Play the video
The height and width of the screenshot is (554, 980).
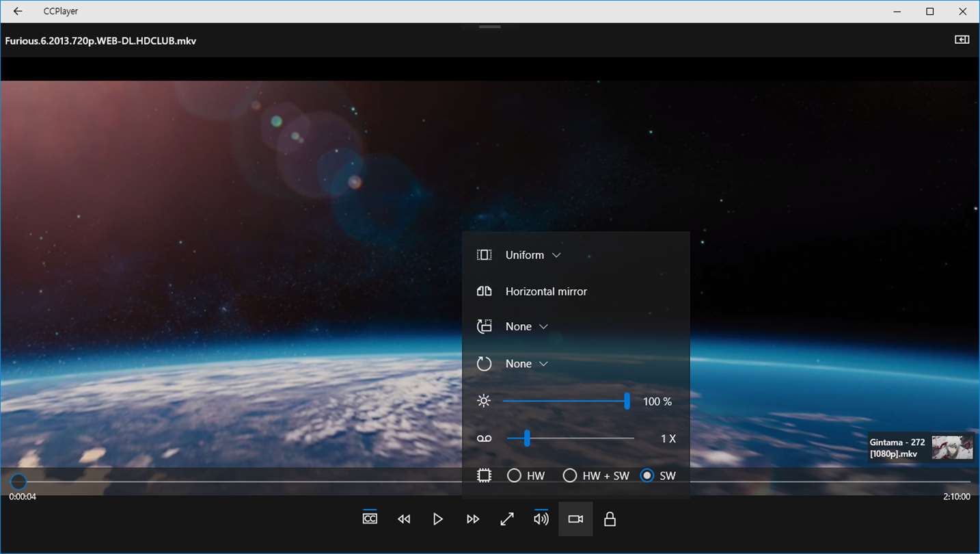click(x=438, y=520)
